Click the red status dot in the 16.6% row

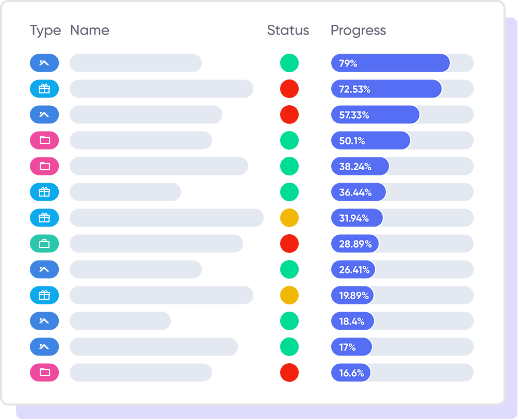tap(289, 373)
